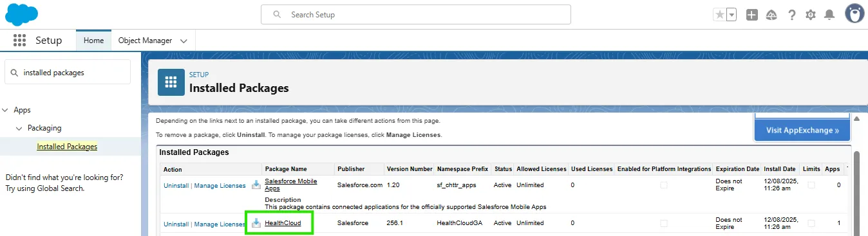This screenshot has height=236, width=868.
Task: Click the Expiration Date column header
Action: [x=738, y=169]
